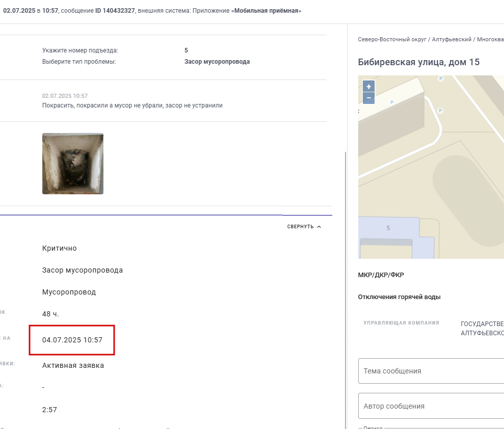Collapse details with СВЕРНУТЬ button
The height and width of the screenshot is (429, 504).
click(x=304, y=227)
